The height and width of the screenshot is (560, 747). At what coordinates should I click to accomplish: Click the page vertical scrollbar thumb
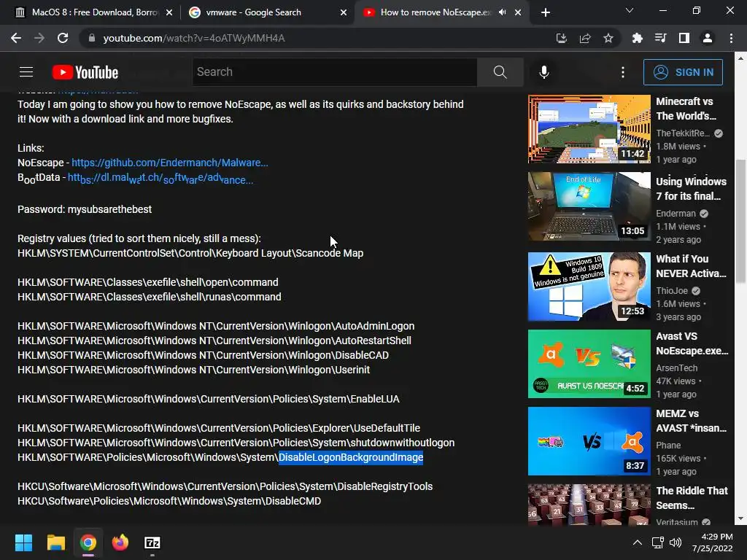740,222
